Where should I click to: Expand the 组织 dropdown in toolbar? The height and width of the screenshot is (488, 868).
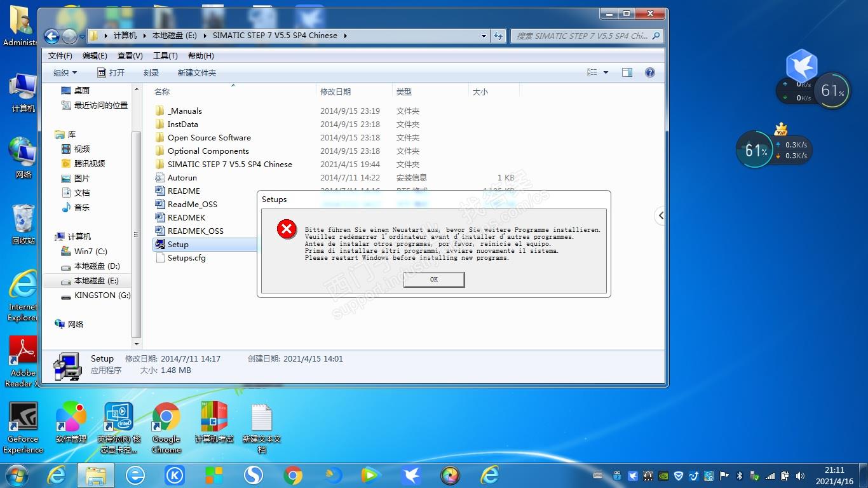pos(65,72)
